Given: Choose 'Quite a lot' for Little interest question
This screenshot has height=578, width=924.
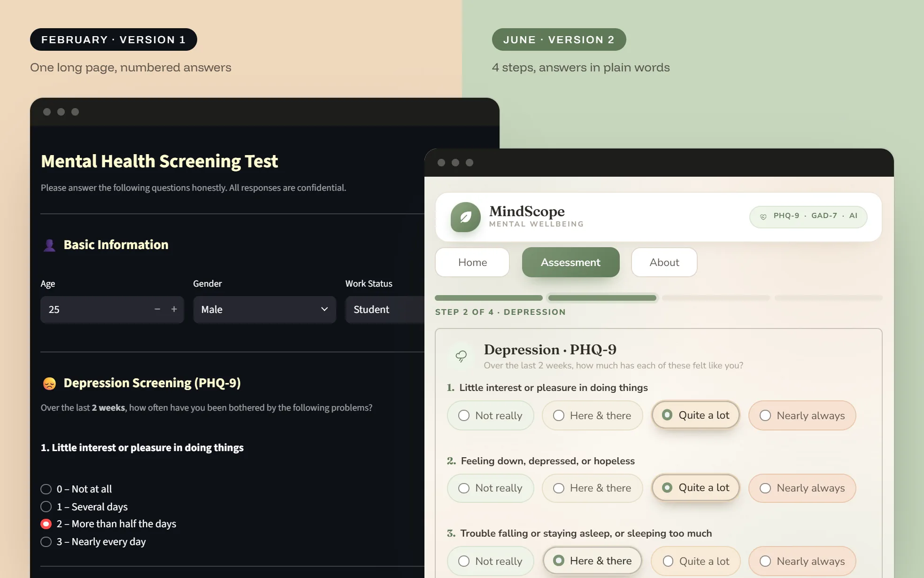Looking at the screenshot, I should [695, 415].
